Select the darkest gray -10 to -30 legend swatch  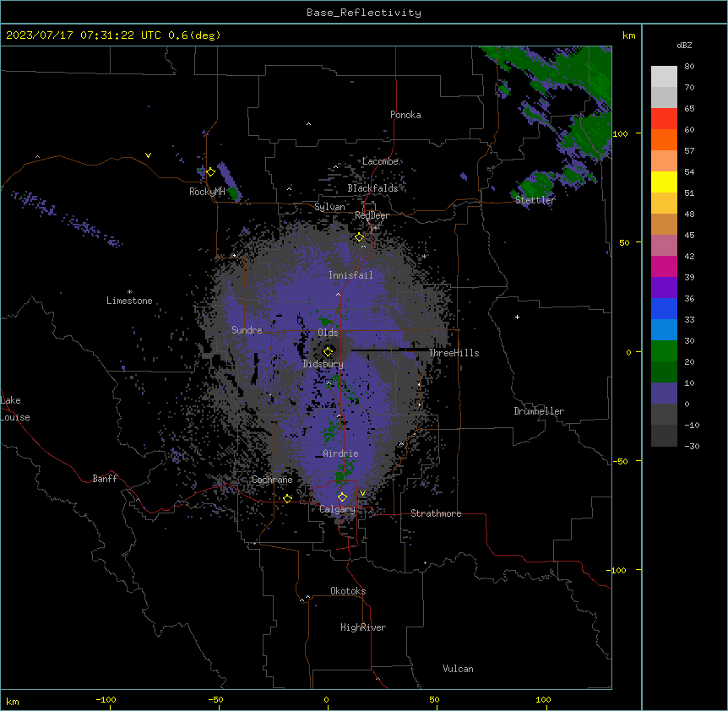point(664,436)
